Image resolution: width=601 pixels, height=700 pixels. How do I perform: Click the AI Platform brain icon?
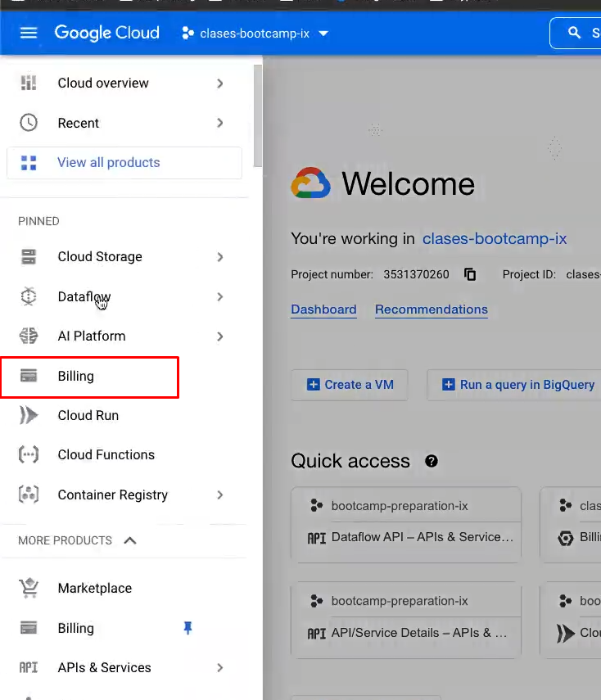pyautogui.click(x=29, y=336)
